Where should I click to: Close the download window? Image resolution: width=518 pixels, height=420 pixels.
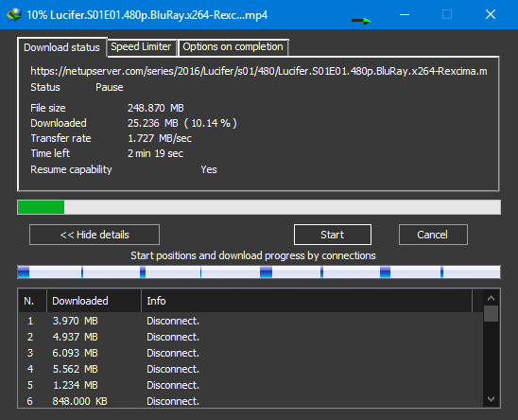click(x=491, y=14)
